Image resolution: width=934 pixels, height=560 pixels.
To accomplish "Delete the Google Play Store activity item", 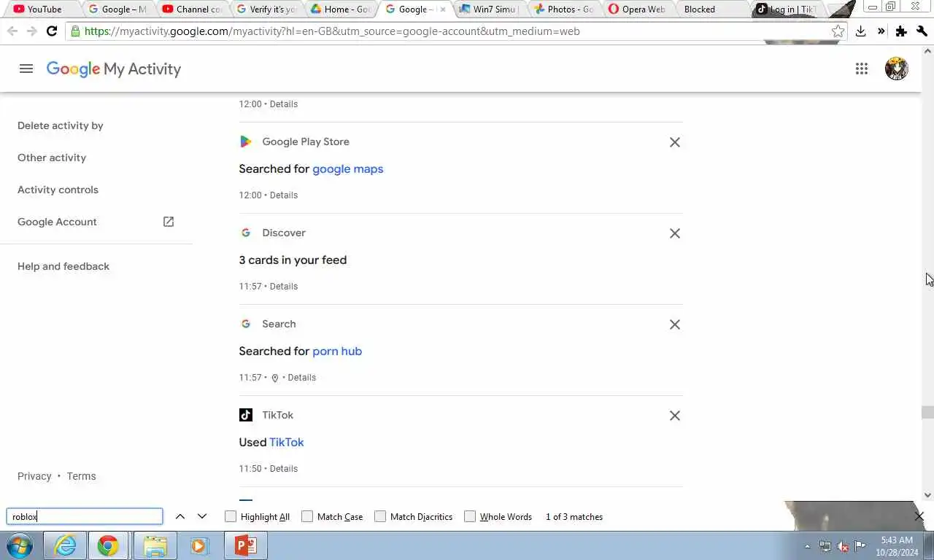I will (675, 142).
